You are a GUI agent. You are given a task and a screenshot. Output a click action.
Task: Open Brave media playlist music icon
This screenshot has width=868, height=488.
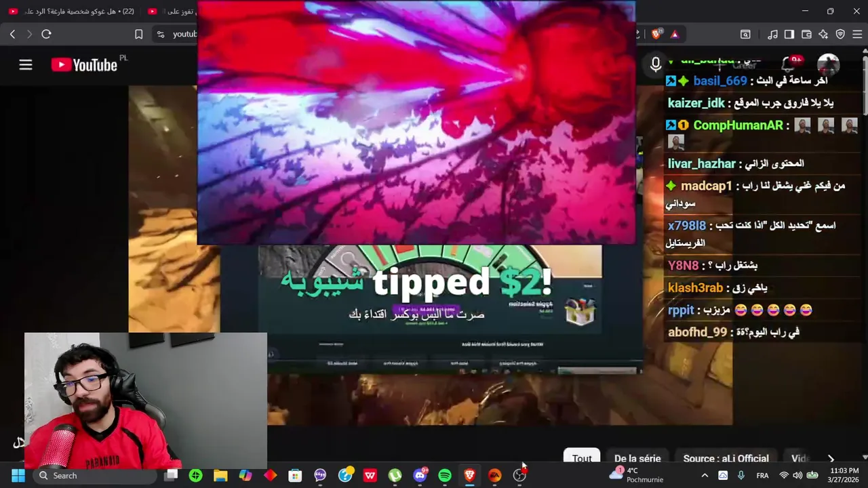(x=773, y=34)
